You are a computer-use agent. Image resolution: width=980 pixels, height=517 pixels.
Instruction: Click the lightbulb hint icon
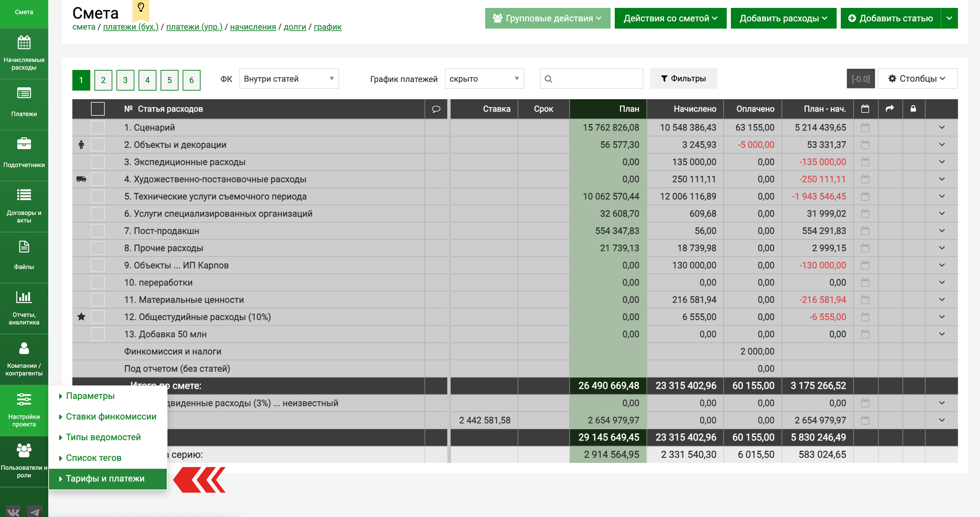141,8
